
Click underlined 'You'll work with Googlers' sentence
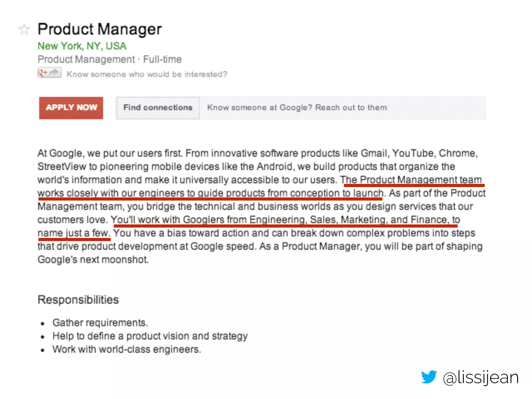pyautogui.click(x=285, y=220)
